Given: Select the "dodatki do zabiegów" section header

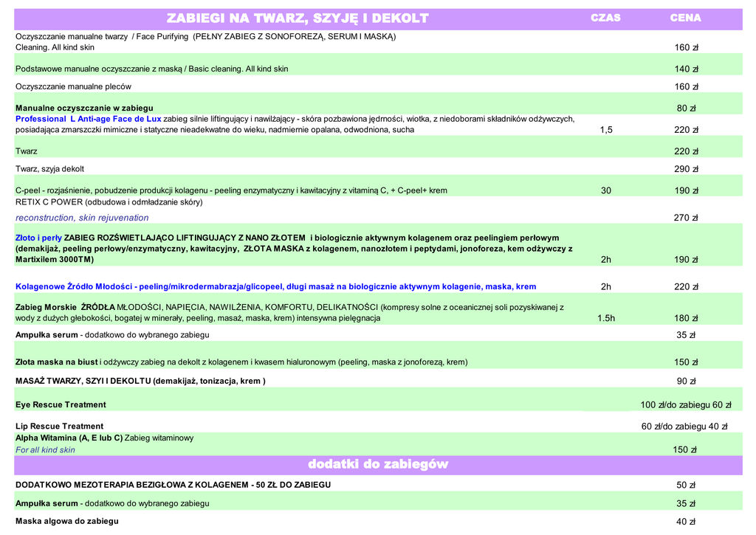Looking at the screenshot, I should click(378, 464).
